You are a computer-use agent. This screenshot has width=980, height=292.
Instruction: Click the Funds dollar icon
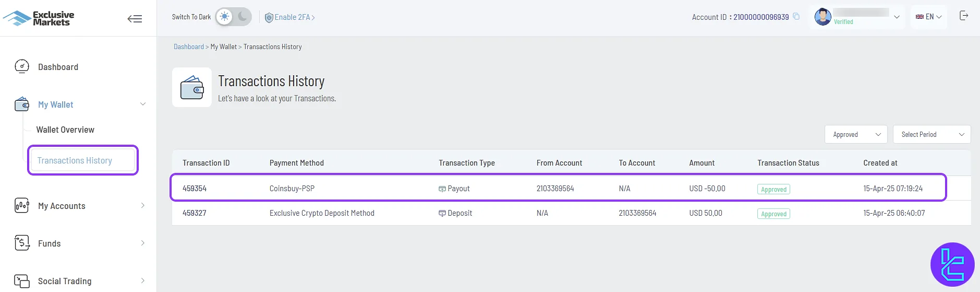[x=22, y=243]
